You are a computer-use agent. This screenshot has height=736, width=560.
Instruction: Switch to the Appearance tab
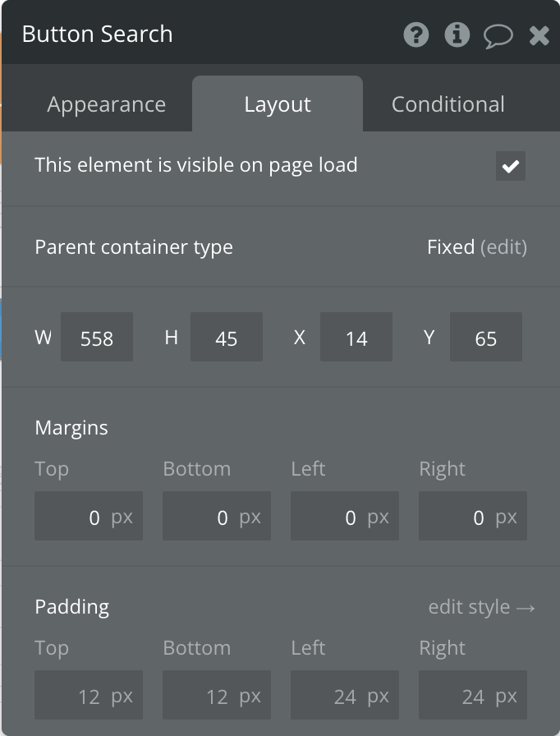[107, 104]
